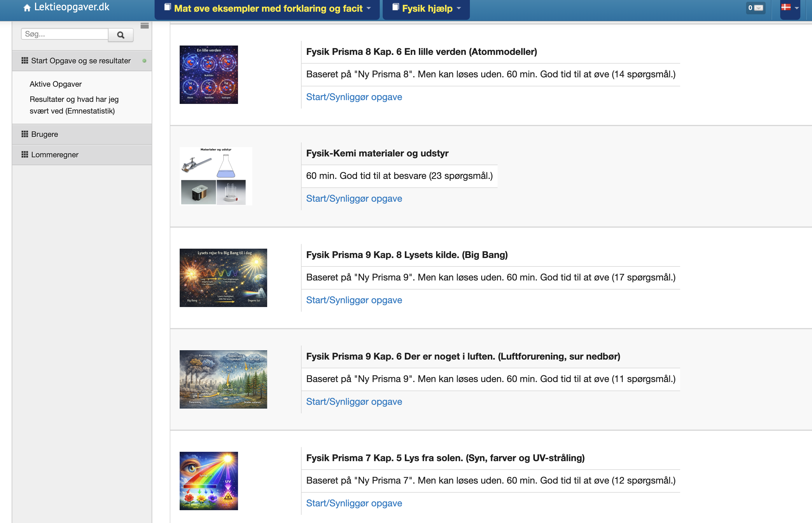Click grid icon beside Brugere
This screenshot has width=812, height=523.
pos(25,134)
